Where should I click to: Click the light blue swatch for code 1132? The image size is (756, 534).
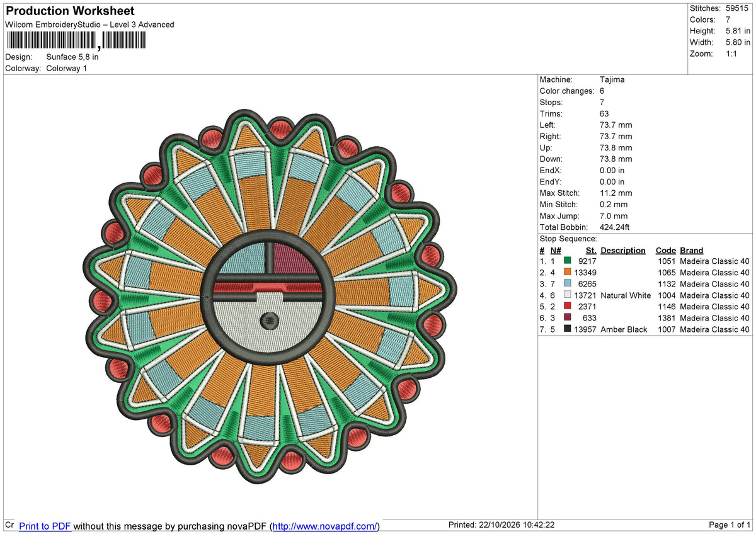(x=568, y=284)
